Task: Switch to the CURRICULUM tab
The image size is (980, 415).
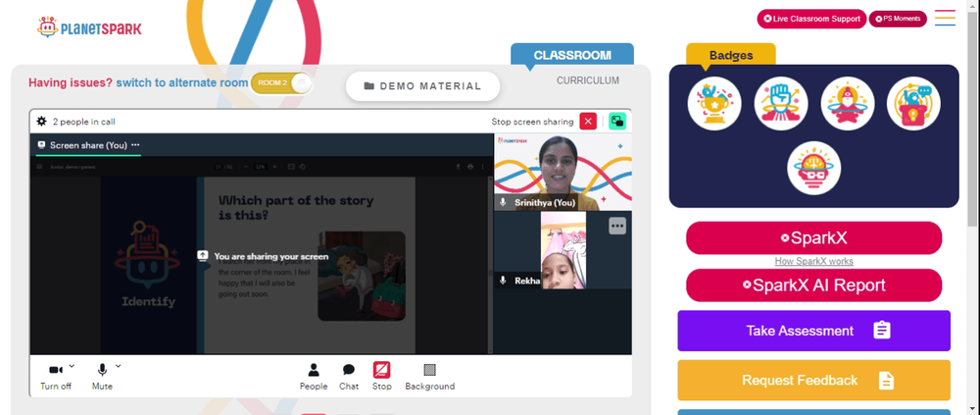Action: point(588,80)
